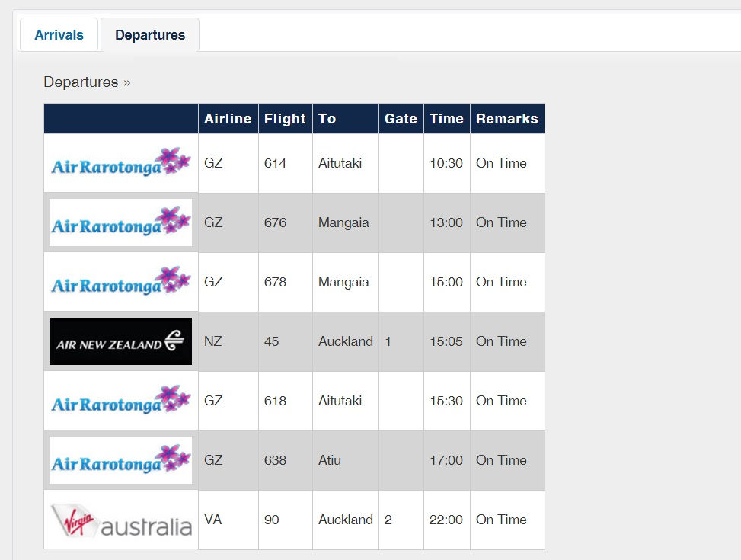Screen dimensions: 741x560
Task: Click the Flight column header
Action: pos(286,118)
